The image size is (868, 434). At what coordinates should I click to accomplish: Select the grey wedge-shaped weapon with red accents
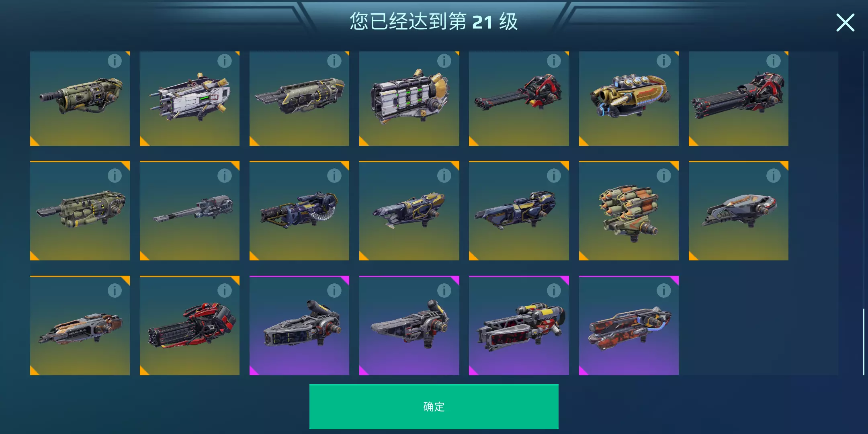click(739, 211)
